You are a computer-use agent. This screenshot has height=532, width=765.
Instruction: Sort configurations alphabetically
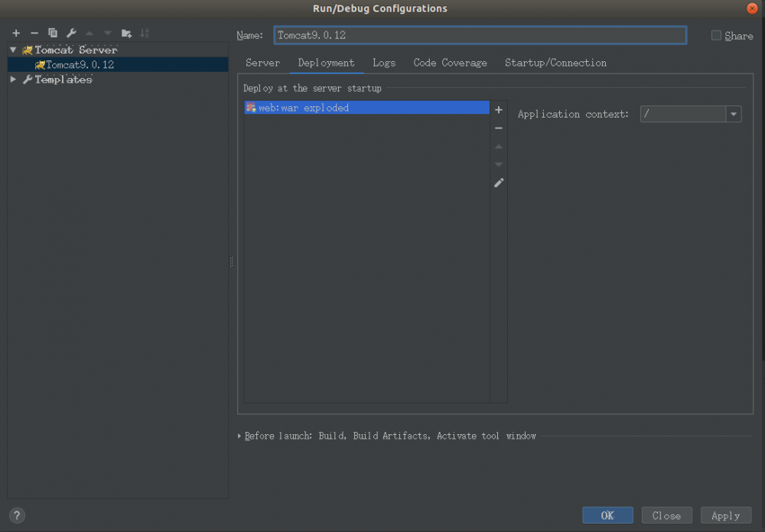point(145,33)
